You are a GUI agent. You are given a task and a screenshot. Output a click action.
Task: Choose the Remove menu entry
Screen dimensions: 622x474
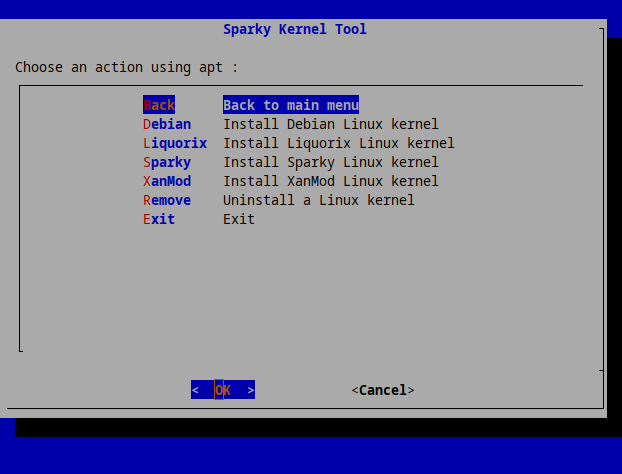pos(167,200)
